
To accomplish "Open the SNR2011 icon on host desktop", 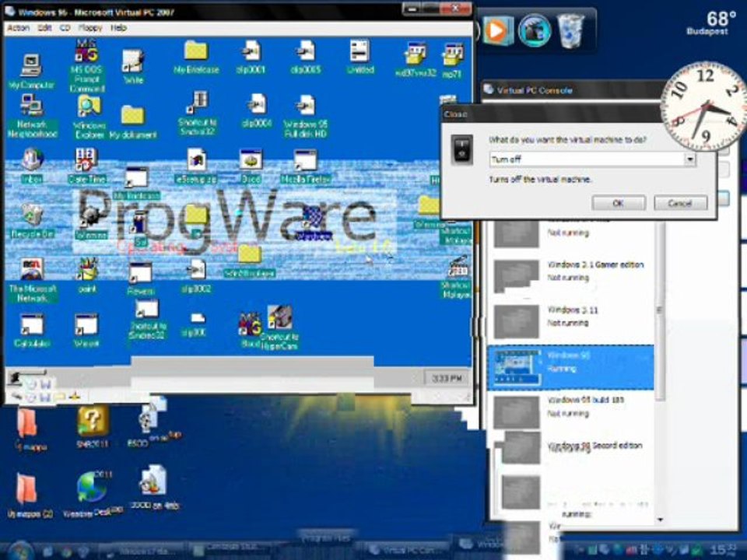I will tap(93, 427).
